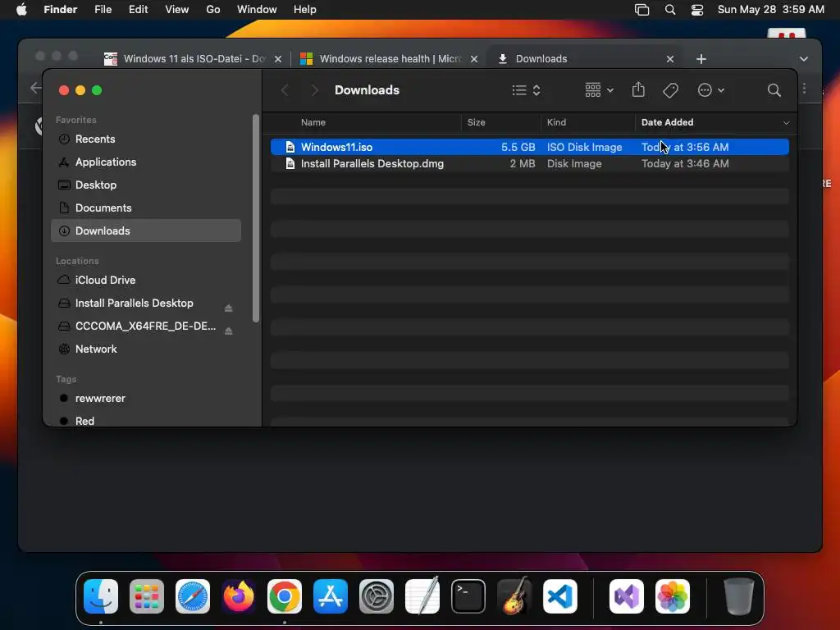Go back in Finder navigation
This screenshot has height=630, width=840.
(x=285, y=90)
